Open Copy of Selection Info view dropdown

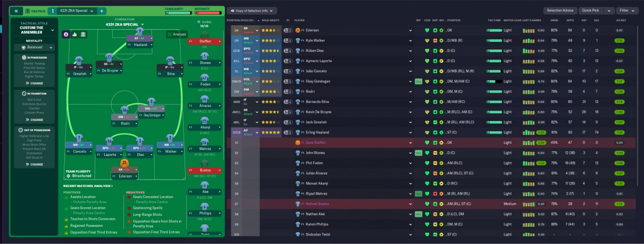coord(252,11)
